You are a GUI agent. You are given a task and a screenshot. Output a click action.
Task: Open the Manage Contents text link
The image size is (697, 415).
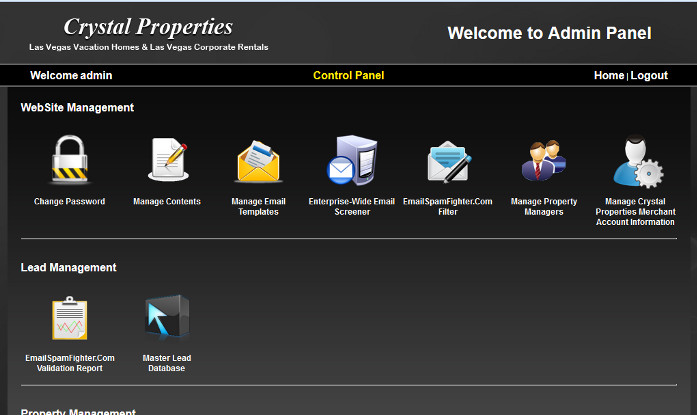(167, 202)
